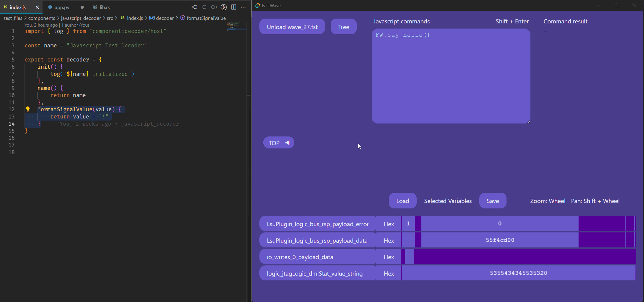Open previous change navigation icon in editor toolbar

pyautogui.click(x=195, y=7)
